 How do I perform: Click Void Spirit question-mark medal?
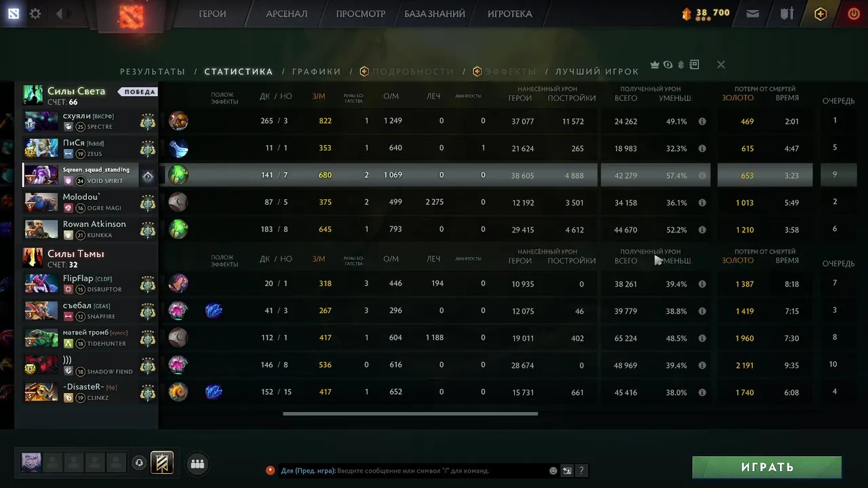point(148,176)
